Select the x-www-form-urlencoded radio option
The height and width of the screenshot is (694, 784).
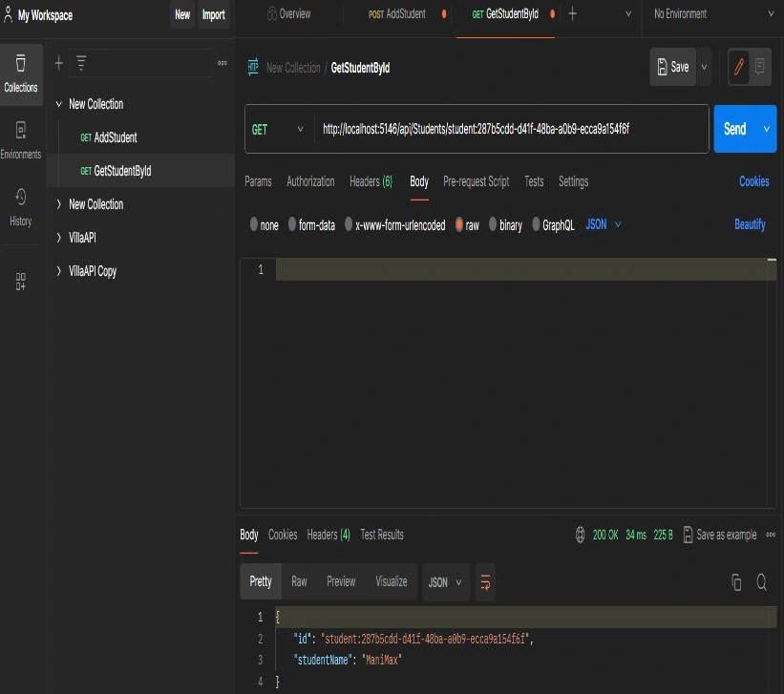tap(349, 224)
